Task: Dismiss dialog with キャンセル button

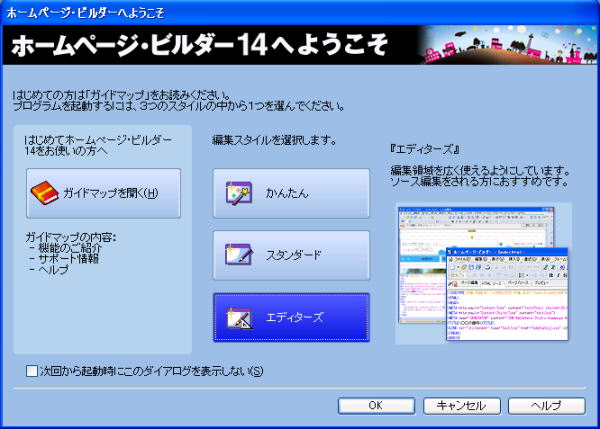Action: [x=461, y=406]
